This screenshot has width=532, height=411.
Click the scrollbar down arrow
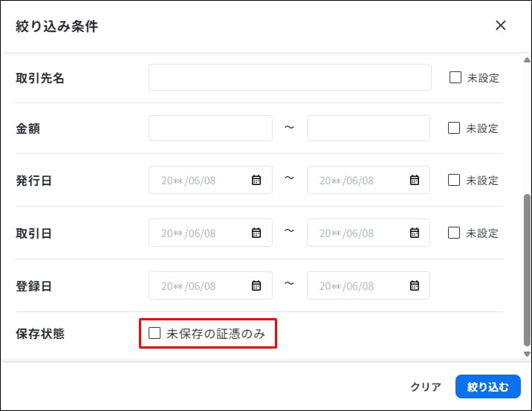tap(527, 354)
